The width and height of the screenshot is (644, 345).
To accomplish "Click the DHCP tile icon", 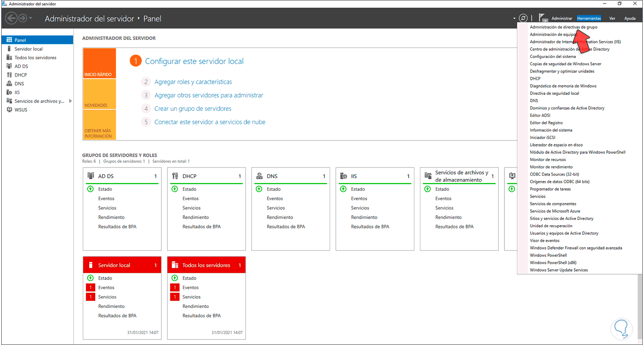I will pyautogui.click(x=174, y=176).
